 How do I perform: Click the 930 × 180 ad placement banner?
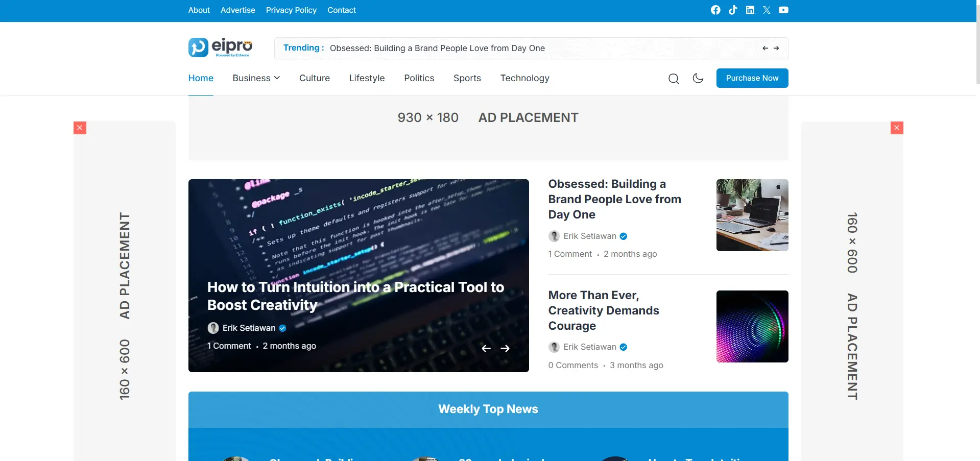point(488,128)
